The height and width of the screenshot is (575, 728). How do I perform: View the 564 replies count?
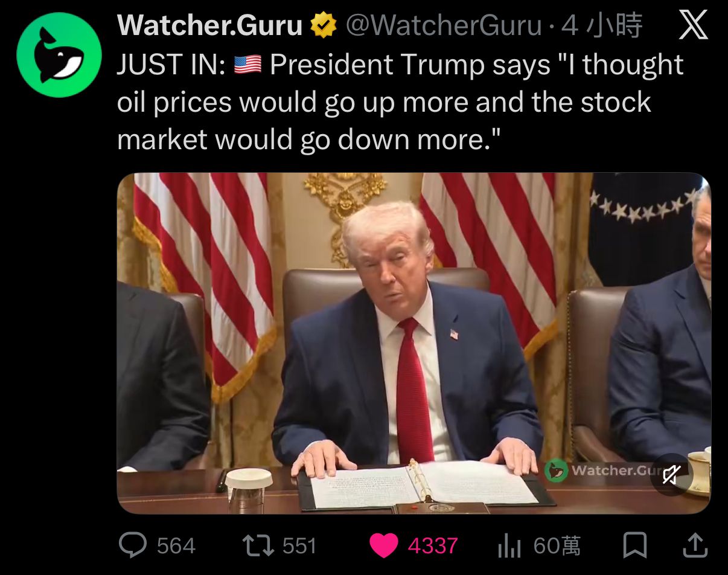point(176,546)
